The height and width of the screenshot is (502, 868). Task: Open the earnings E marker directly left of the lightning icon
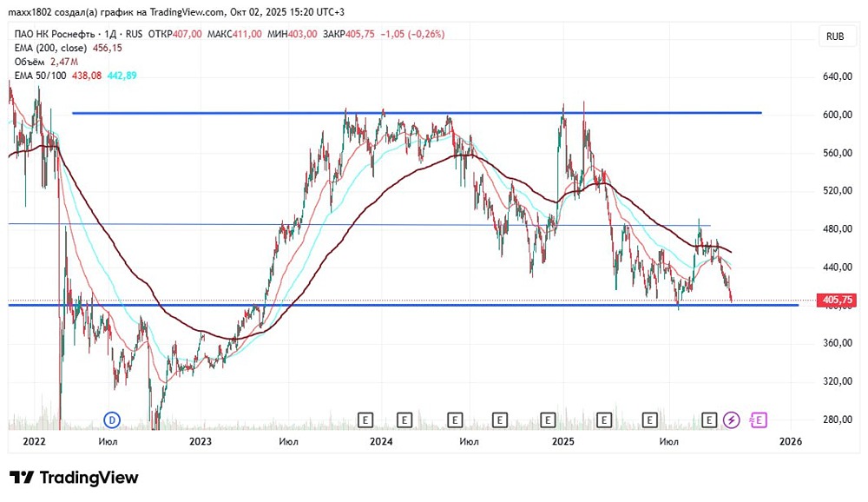(x=709, y=420)
